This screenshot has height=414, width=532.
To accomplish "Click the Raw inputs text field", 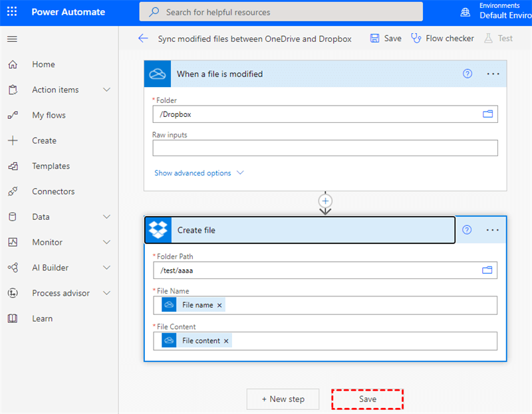I will click(x=325, y=148).
